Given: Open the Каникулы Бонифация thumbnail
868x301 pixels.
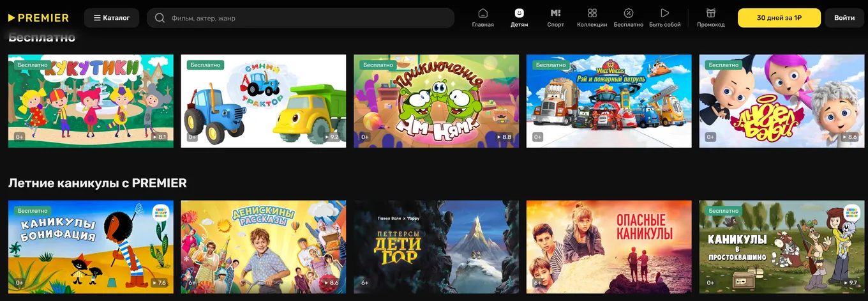Looking at the screenshot, I should [x=91, y=247].
